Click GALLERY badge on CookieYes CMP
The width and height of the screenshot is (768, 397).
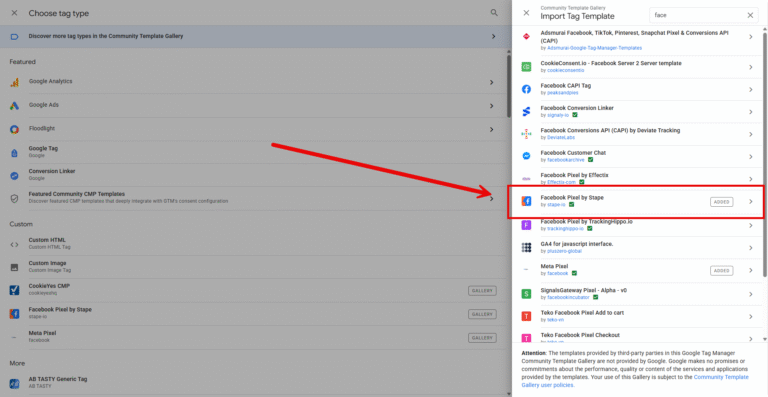coord(482,291)
